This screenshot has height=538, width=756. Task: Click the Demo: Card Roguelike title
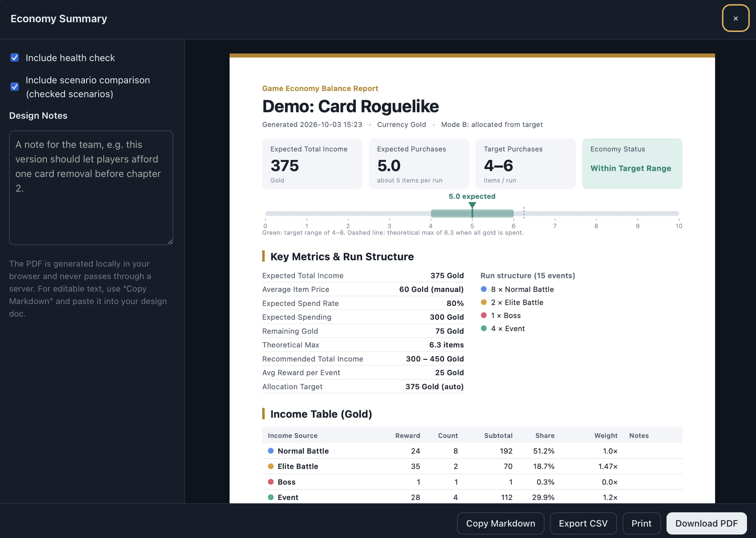click(x=351, y=106)
